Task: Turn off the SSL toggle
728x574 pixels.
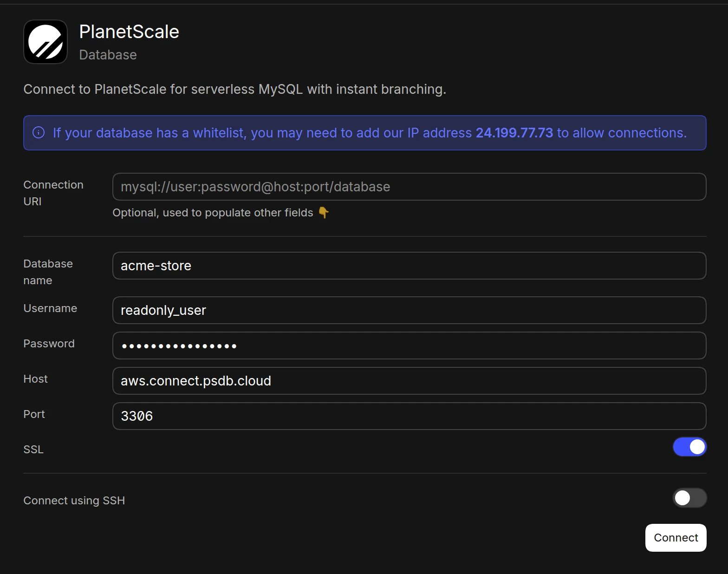Action: pyautogui.click(x=689, y=447)
